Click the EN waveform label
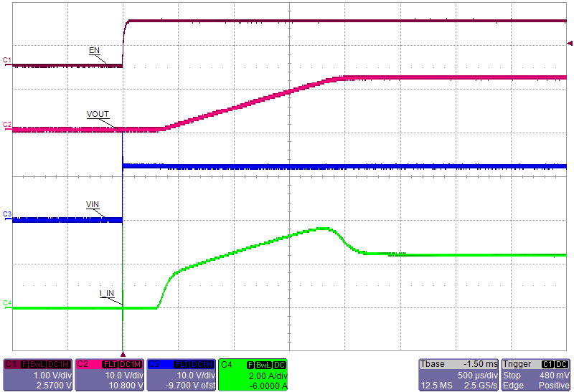The height and width of the screenshot is (392, 574). click(94, 50)
